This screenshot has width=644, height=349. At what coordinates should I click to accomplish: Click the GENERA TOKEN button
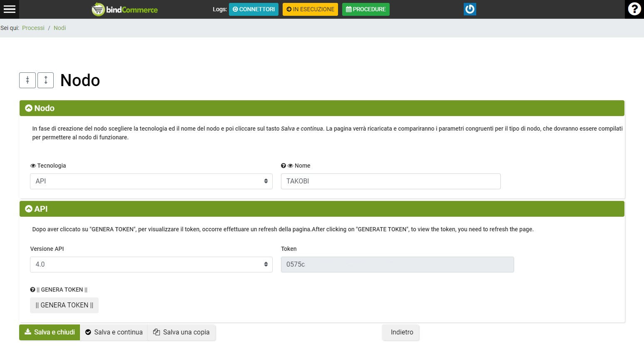[x=64, y=305]
